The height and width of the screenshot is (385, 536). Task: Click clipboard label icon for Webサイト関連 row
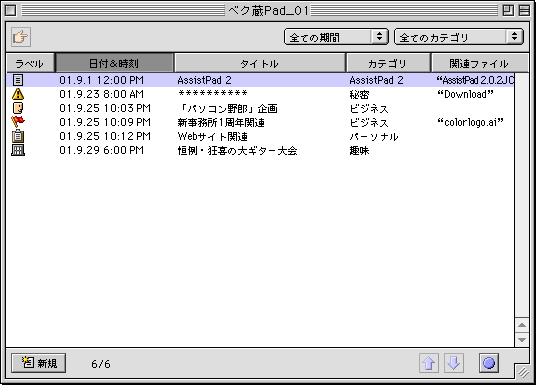[x=18, y=136]
